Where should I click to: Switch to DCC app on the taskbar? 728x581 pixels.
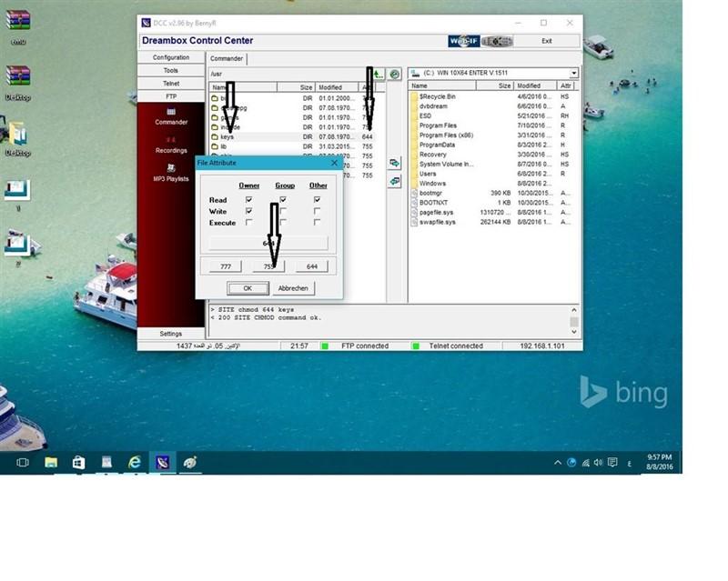point(163,462)
